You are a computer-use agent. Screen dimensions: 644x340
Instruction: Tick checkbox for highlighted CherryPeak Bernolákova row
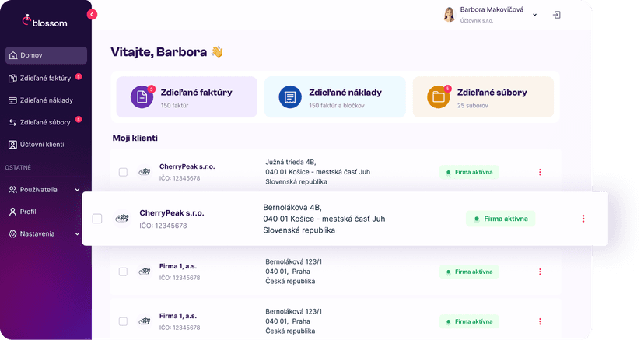click(97, 219)
